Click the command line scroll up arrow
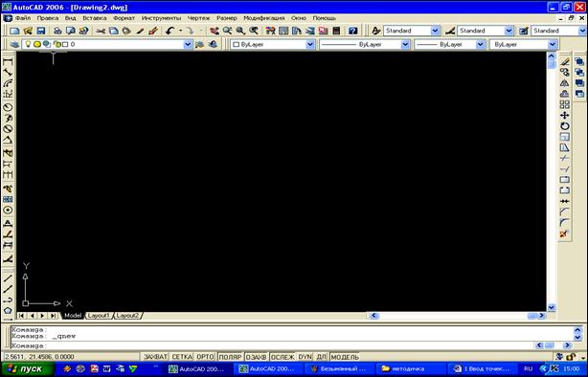588x377 pixels. point(577,330)
